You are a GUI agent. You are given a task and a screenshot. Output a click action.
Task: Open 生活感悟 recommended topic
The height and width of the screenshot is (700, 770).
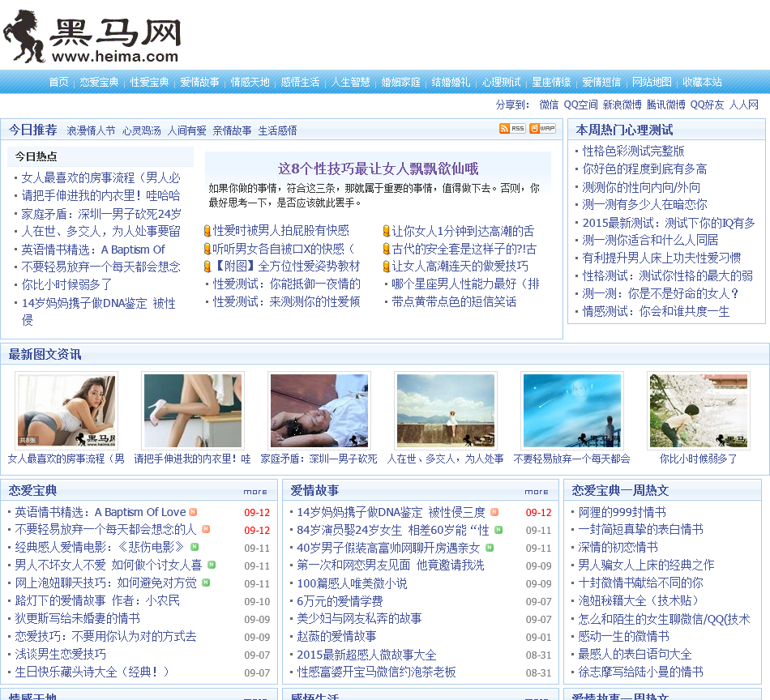pyautogui.click(x=277, y=130)
